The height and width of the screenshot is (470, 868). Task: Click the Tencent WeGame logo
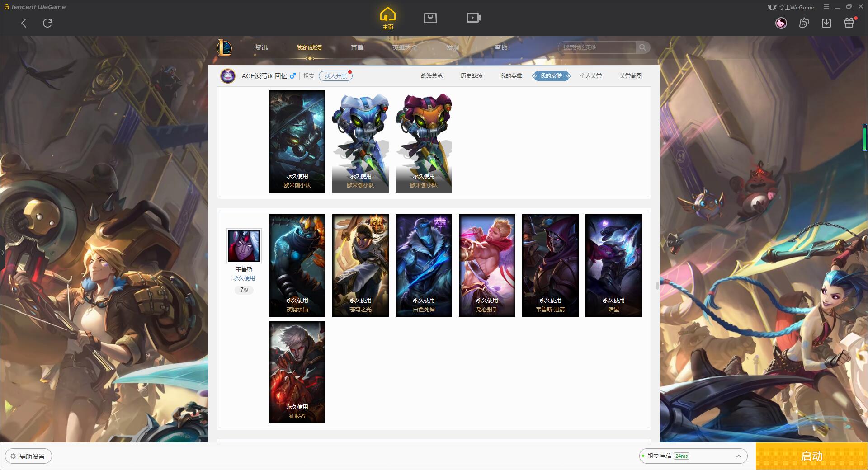point(35,7)
